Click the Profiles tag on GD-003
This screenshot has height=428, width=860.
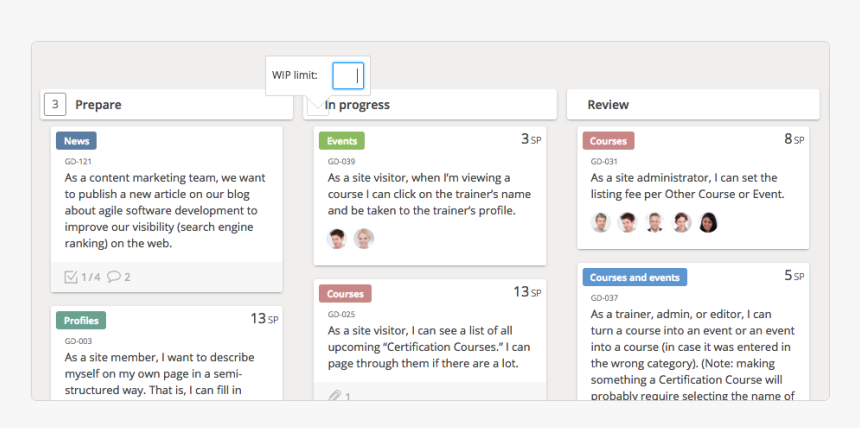[81, 320]
